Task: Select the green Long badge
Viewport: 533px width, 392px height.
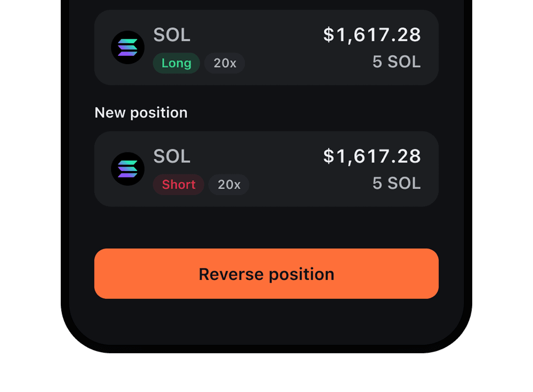Action: click(x=176, y=63)
